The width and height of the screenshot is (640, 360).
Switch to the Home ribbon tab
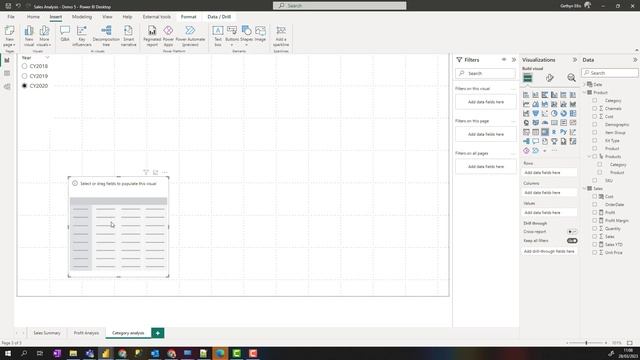[x=33, y=17]
